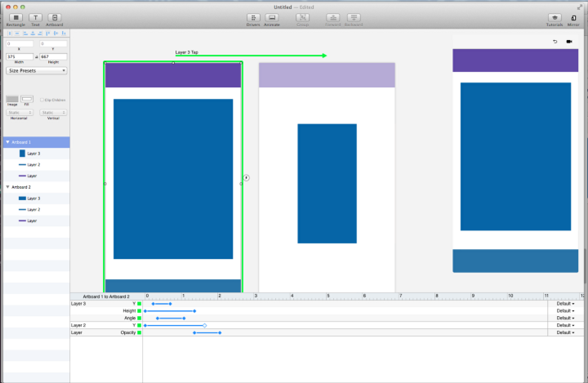588x383 pixels.
Task: Select the Text tool
Action: tap(35, 18)
